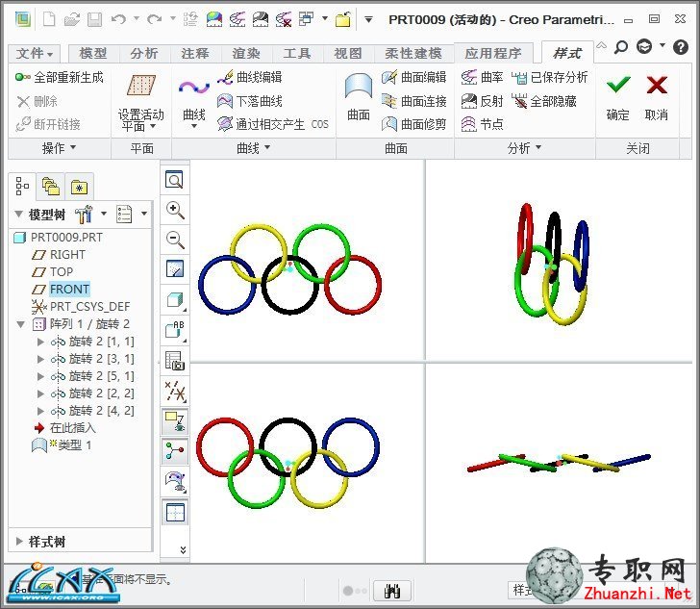The image size is (700, 609).
Task: Switch to the 渲染 tab
Action: [x=246, y=54]
